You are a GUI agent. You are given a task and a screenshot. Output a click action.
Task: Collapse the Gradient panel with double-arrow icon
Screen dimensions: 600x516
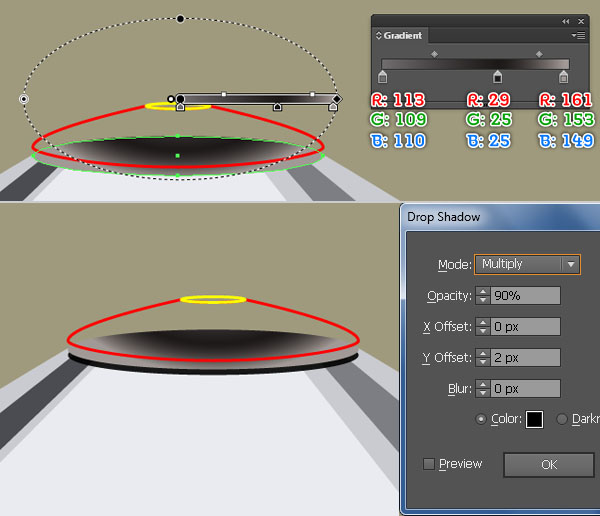566,21
